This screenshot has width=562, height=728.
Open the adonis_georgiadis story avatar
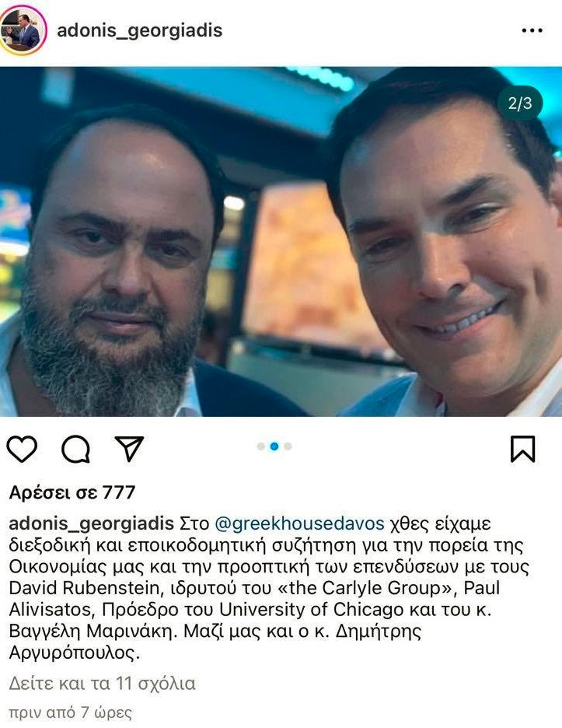tap(23, 30)
